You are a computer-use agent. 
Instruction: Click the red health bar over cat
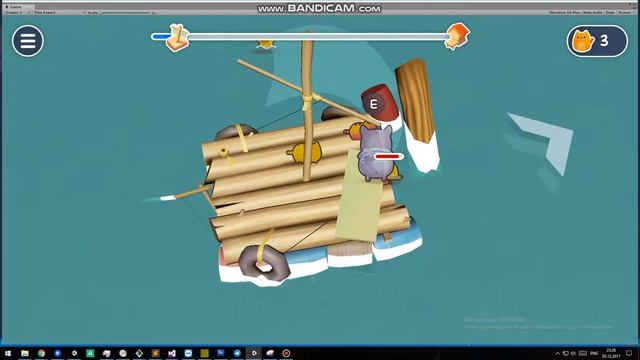click(x=388, y=156)
